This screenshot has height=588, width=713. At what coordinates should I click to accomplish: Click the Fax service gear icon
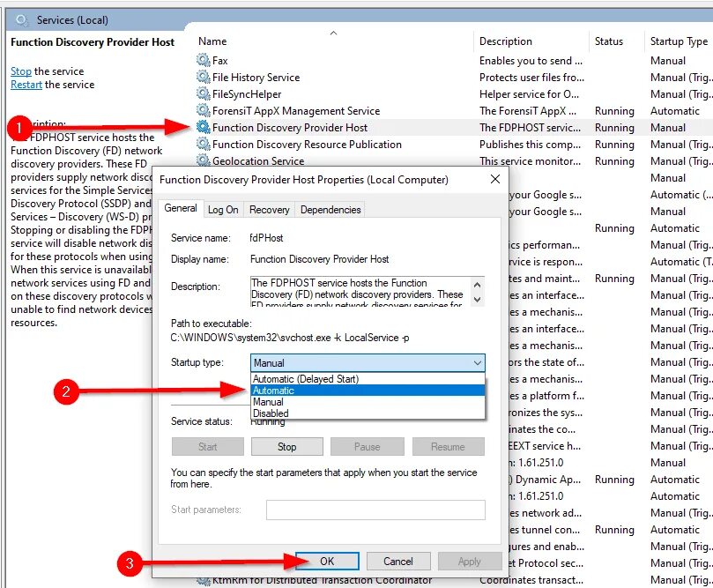[203, 61]
